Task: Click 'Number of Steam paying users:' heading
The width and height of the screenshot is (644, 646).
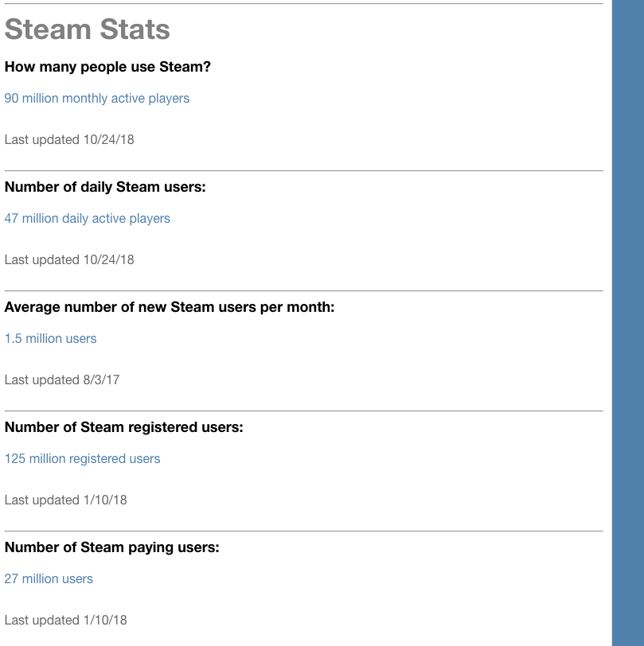Action: point(111,547)
